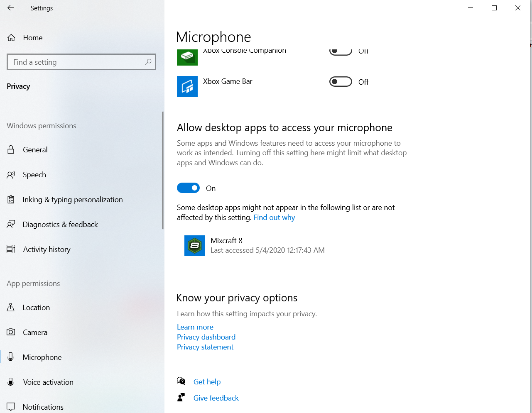The image size is (532, 413).
Task: Click the Camera icon
Action: coord(11,332)
